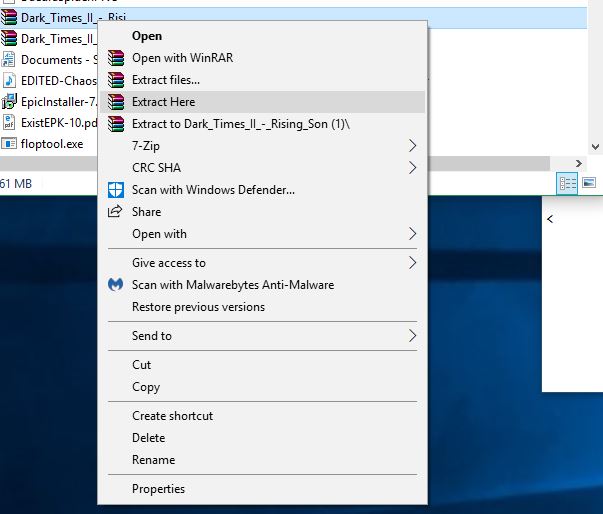The width and height of the screenshot is (603, 514).
Task: Click the Windows Defender shield icon
Action: pos(115,190)
